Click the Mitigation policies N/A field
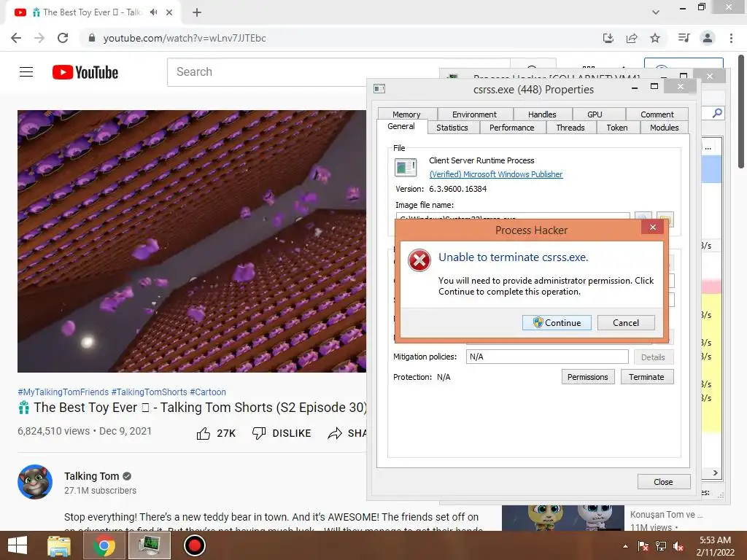This screenshot has width=747, height=560. tap(547, 357)
